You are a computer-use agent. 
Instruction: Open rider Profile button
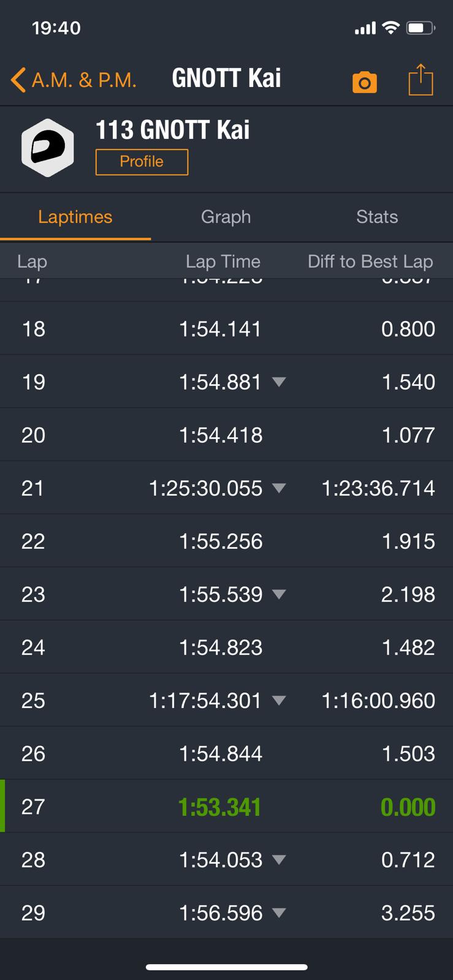coord(142,162)
